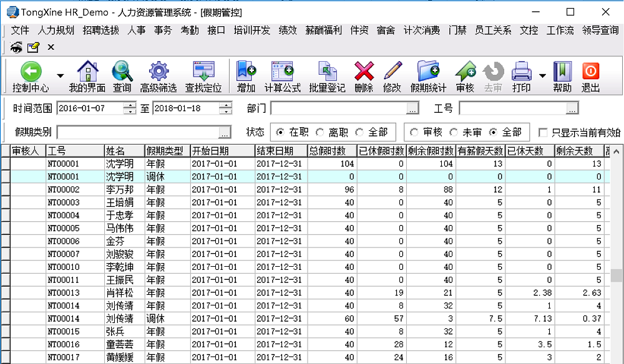Open the 薪酬福利 menu
The image size is (624, 364).
[x=323, y=30]
